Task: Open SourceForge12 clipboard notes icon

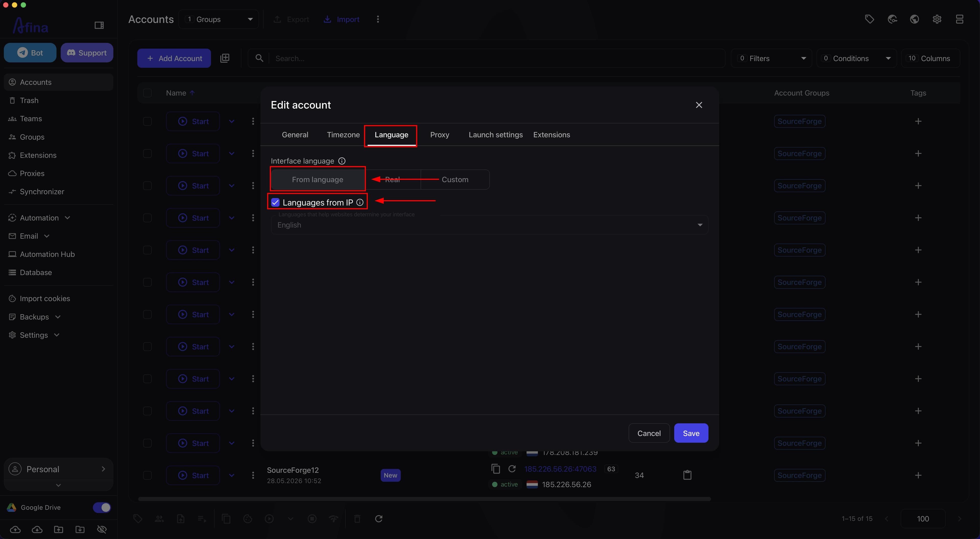Action: (x=687, y=475)
